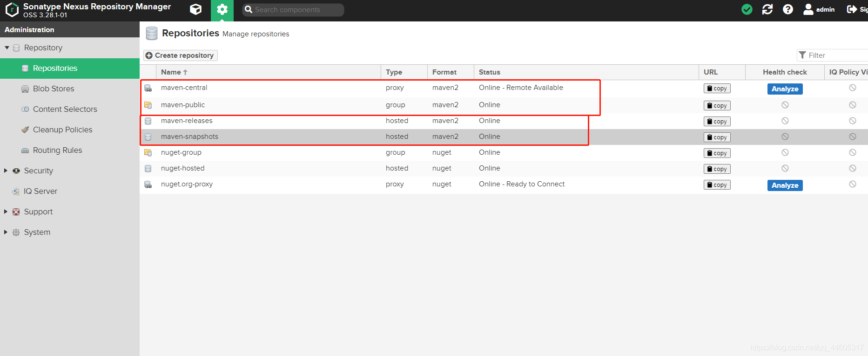Copy URL of nuget.org-proxy

[717, 185]
